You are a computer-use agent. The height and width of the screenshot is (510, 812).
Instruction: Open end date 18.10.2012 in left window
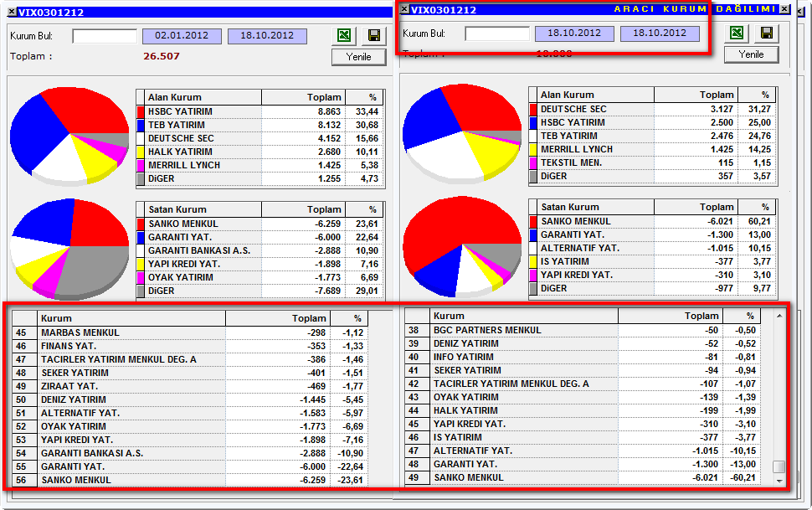point(267,36)
